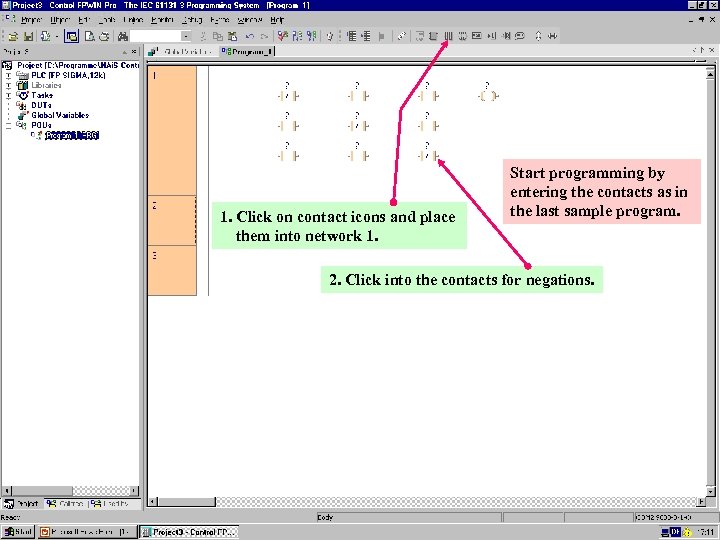Image resolution: width=720 pixels, height=540 pixels.
Task: Click the first-row first-column negated contact
Action: click(x=288, y=96)
